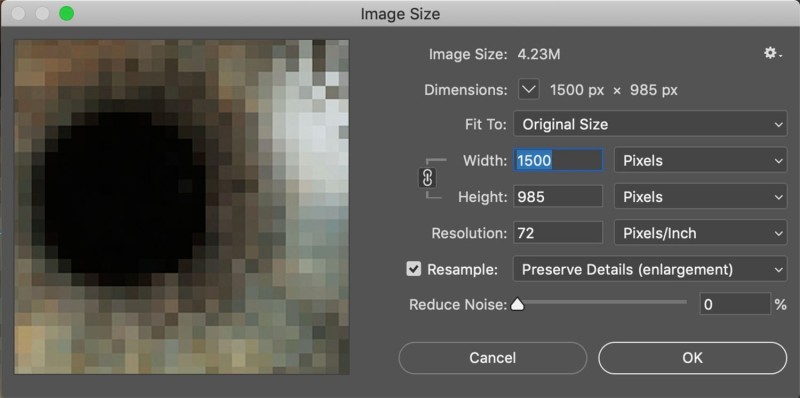Viewport: 800px width, 398px height.
Task: Click the Image Size 4.23M value
Action: coord(539,54)
